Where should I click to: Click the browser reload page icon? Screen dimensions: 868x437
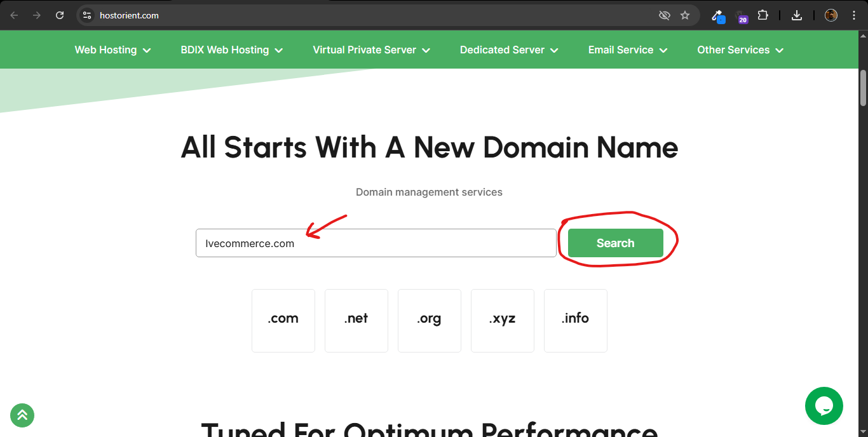point(60,15)
